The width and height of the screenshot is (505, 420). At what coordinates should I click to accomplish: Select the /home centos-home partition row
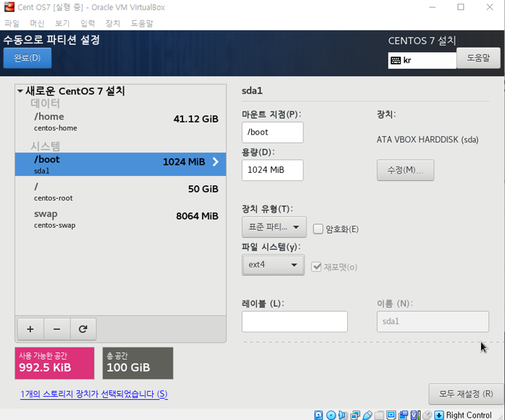(120, 121)
